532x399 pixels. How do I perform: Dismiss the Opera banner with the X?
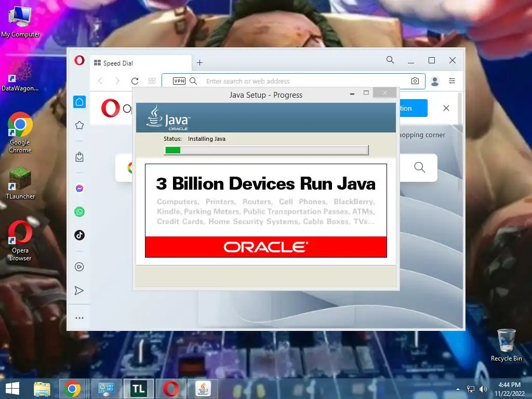point(446,108)
